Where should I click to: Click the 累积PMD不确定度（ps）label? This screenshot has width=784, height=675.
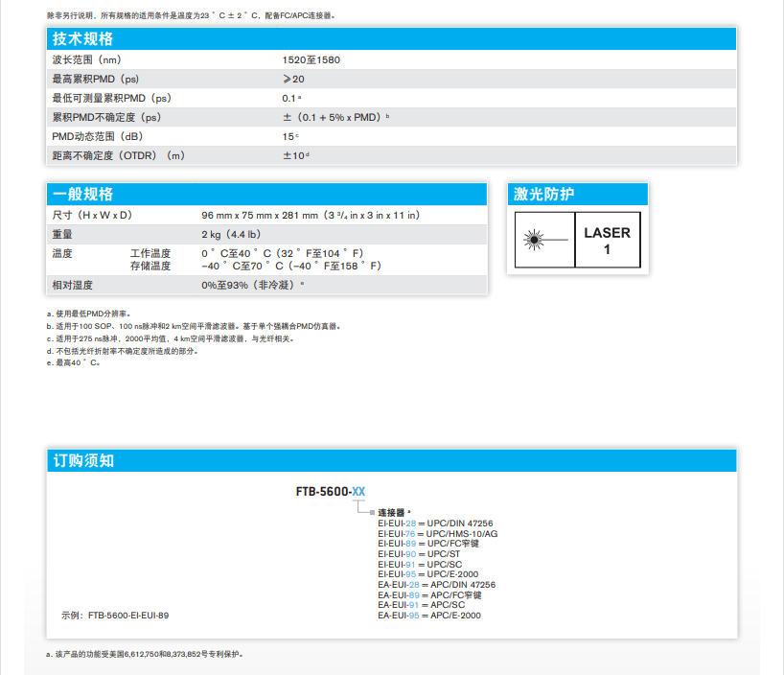pyautogui.click(x=107, y=117)
